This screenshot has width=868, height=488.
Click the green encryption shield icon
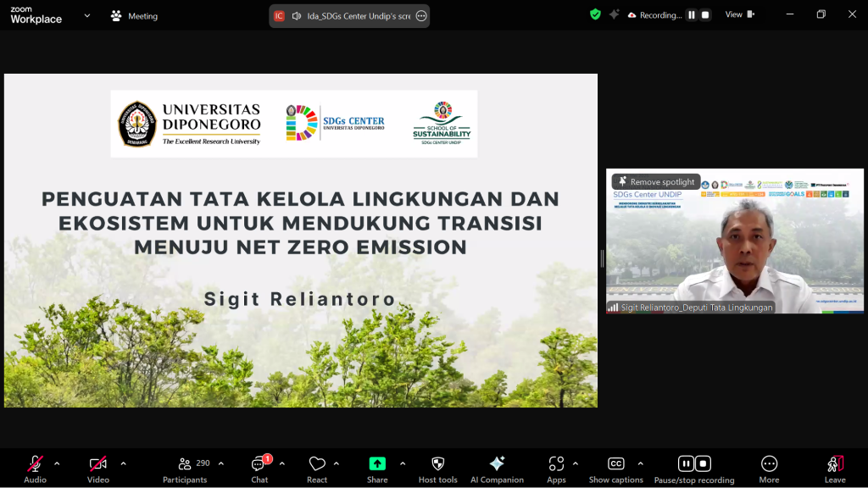click(x=595, y=14)
